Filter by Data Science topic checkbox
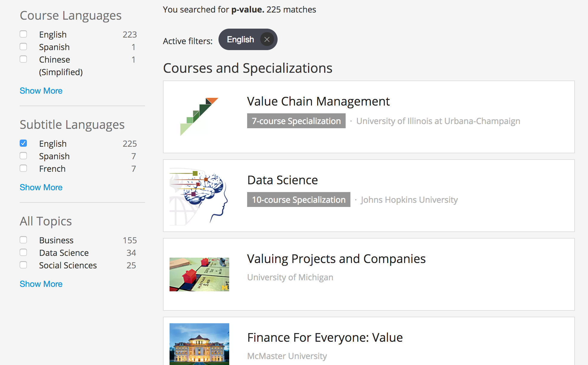The height and width of the screenshot is (365, 588). (x=23, y=253)
